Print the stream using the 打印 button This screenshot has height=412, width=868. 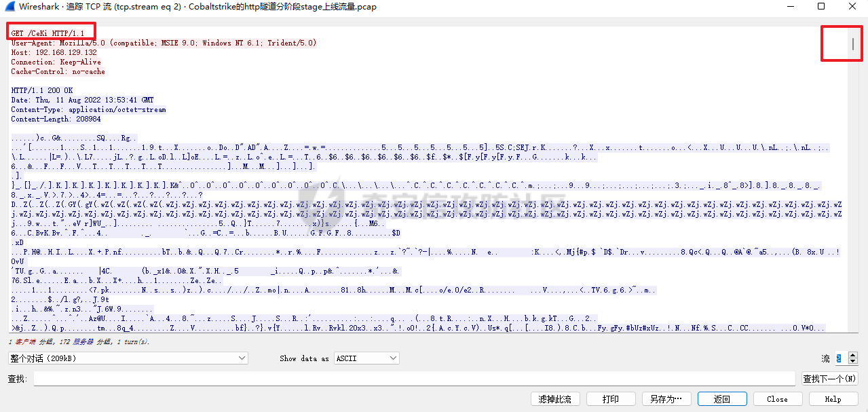coord(611,399)
